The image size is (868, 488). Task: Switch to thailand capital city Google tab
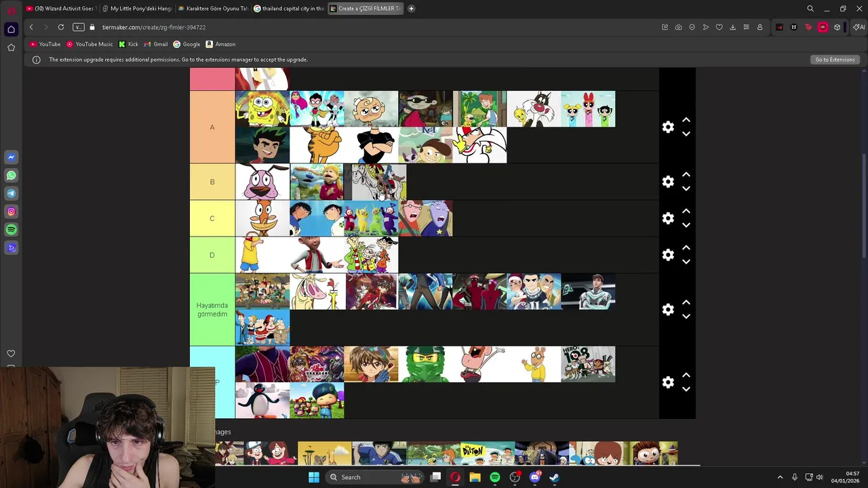(289, 9)
